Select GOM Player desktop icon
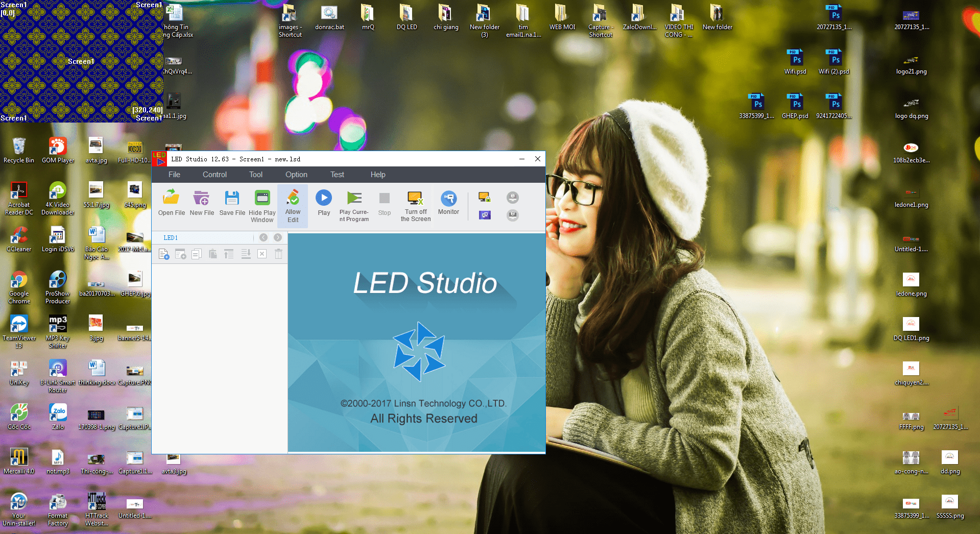 click(58, 151)
